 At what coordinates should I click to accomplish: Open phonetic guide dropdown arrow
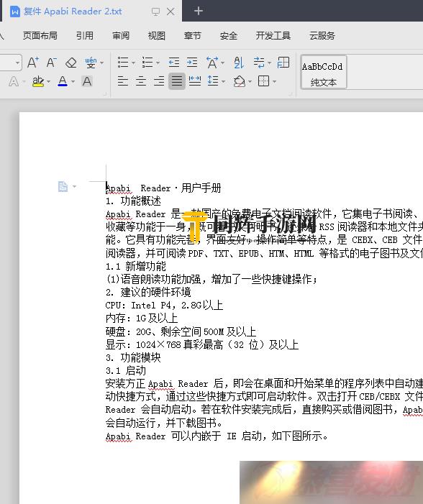pos(101,63)
